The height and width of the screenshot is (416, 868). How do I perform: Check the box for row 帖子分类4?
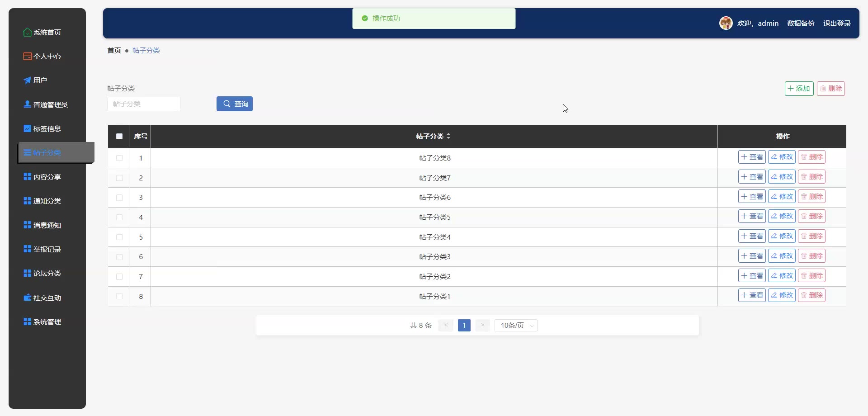119,237
